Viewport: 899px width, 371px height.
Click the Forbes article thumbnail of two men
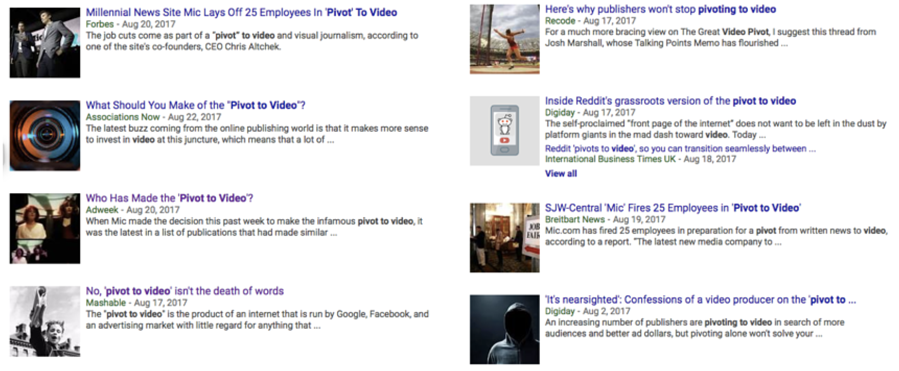45,42
